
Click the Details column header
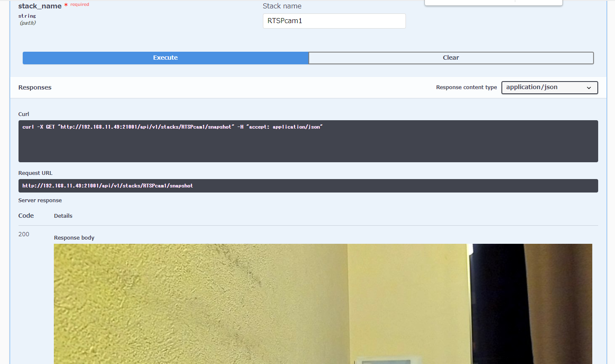pos(63,216)
